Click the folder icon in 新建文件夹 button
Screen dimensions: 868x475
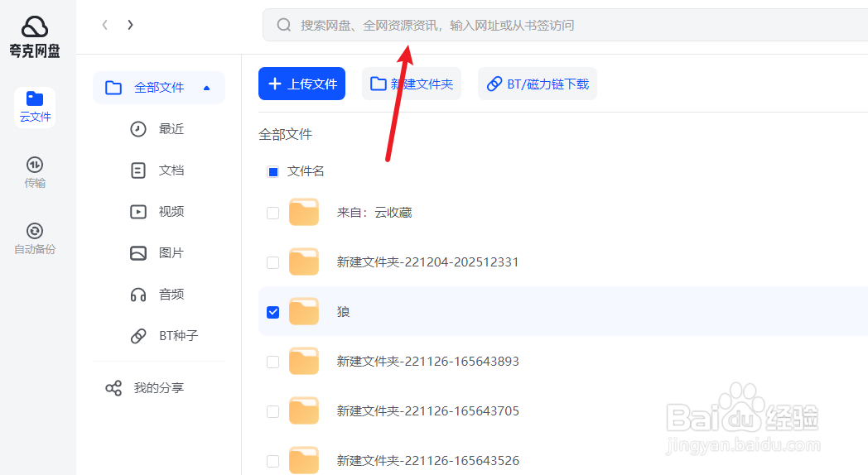tap(378, 84)
